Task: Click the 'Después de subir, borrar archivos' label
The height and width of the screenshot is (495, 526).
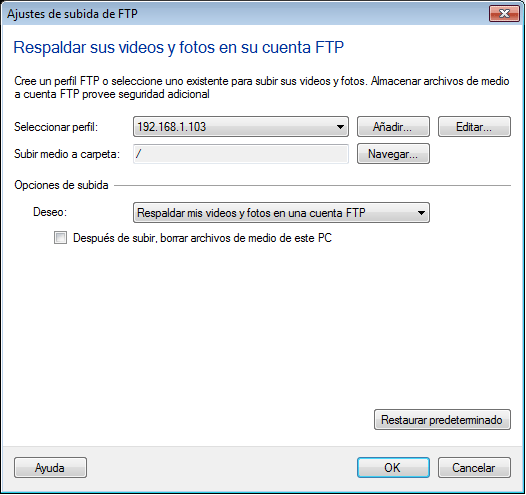Action: click(x=202, y=238)
